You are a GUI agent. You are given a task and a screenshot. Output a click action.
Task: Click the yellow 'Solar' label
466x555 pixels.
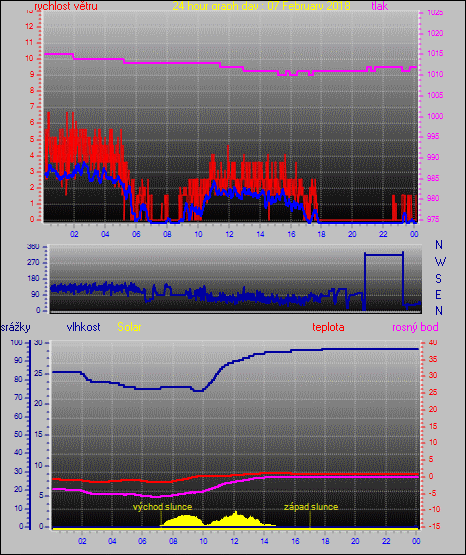(x=129, y=327)
